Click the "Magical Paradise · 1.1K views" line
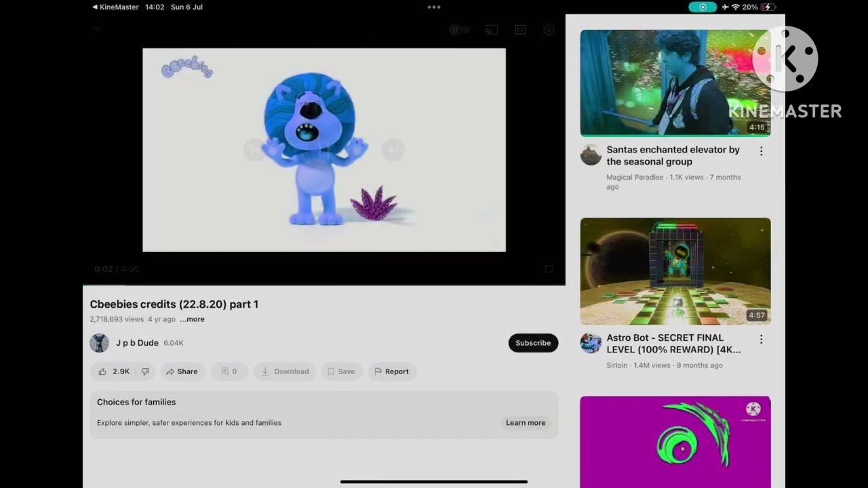The image size is (868, 488). coord(673,182)
